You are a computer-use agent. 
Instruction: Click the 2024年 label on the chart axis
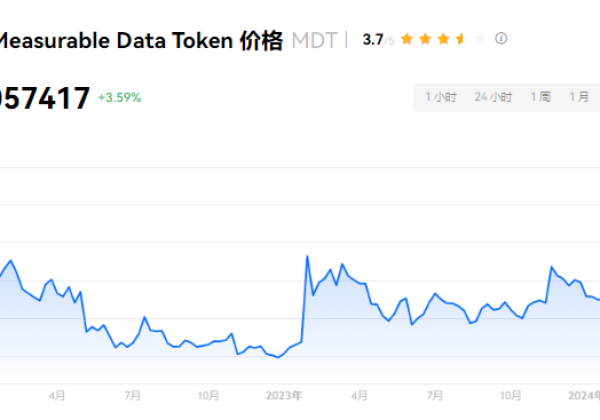point(583,396)
